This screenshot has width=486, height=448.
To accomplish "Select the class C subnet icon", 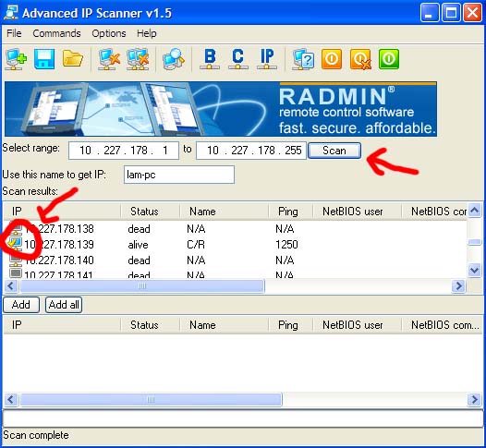I will point(237,59).
